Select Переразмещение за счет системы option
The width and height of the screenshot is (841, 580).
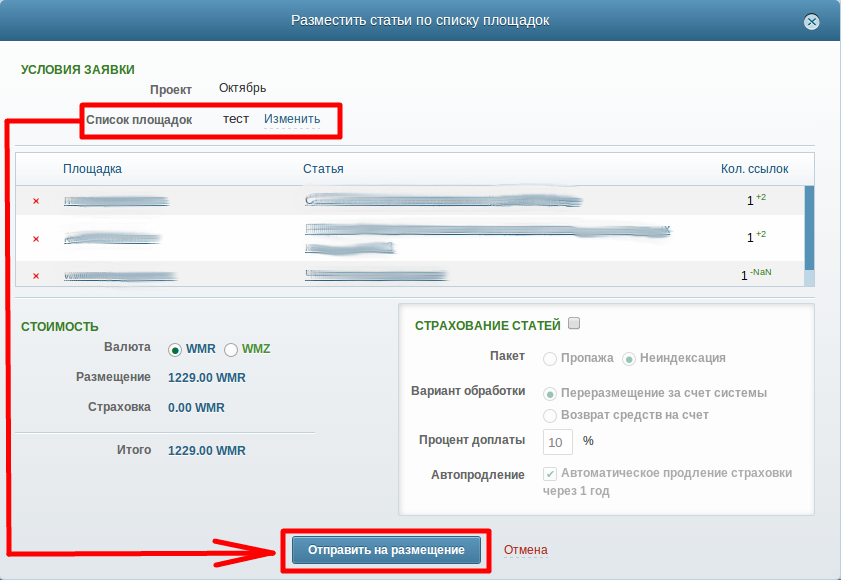(x=550, y=394)
